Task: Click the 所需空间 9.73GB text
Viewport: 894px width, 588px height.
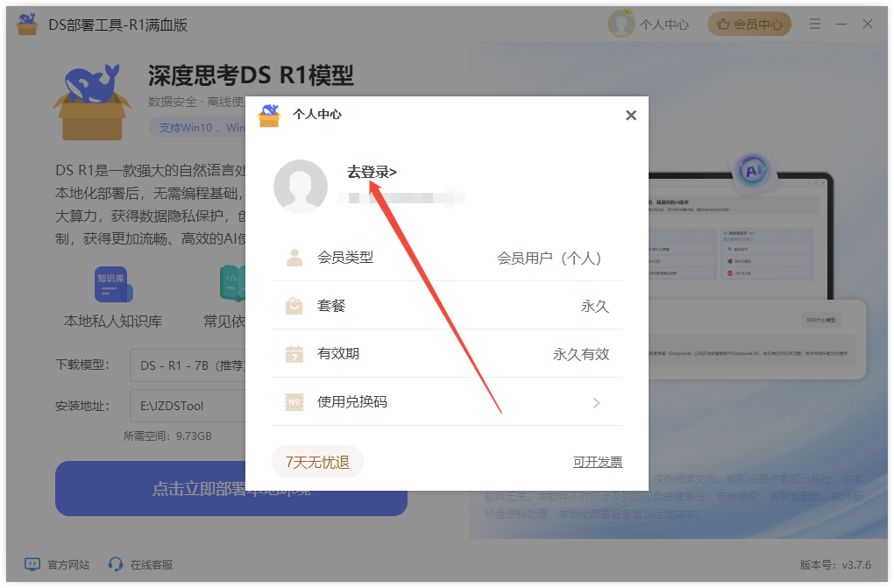Action: pos(167,436)
